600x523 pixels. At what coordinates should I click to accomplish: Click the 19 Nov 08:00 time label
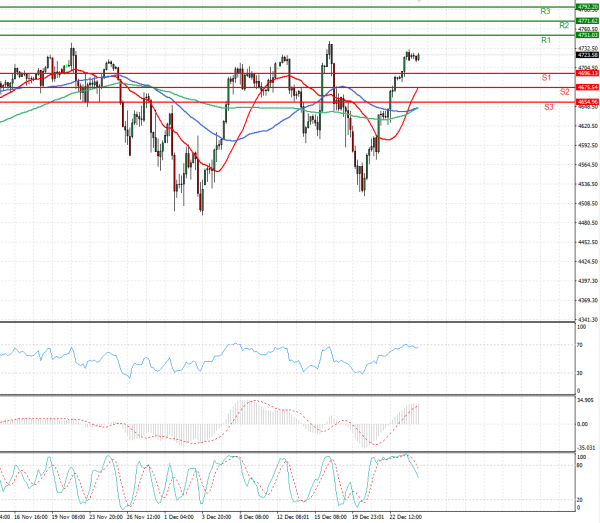coord(68,517)
